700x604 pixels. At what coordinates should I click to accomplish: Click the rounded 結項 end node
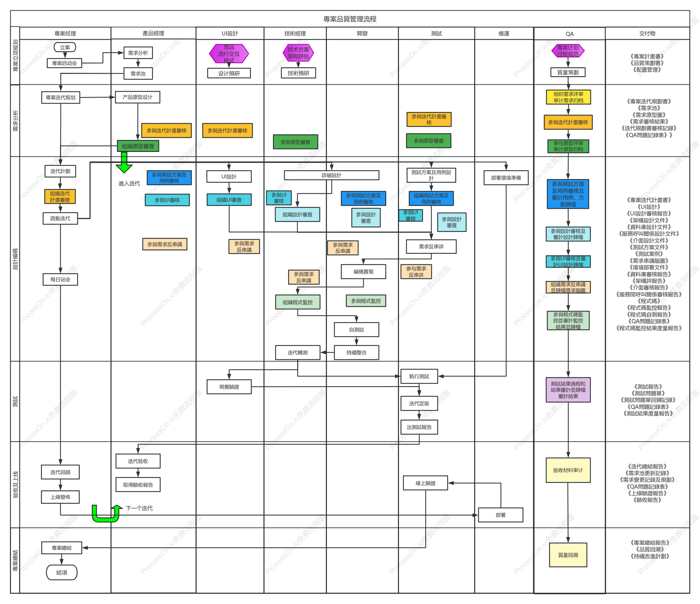(x=62, y=572)
